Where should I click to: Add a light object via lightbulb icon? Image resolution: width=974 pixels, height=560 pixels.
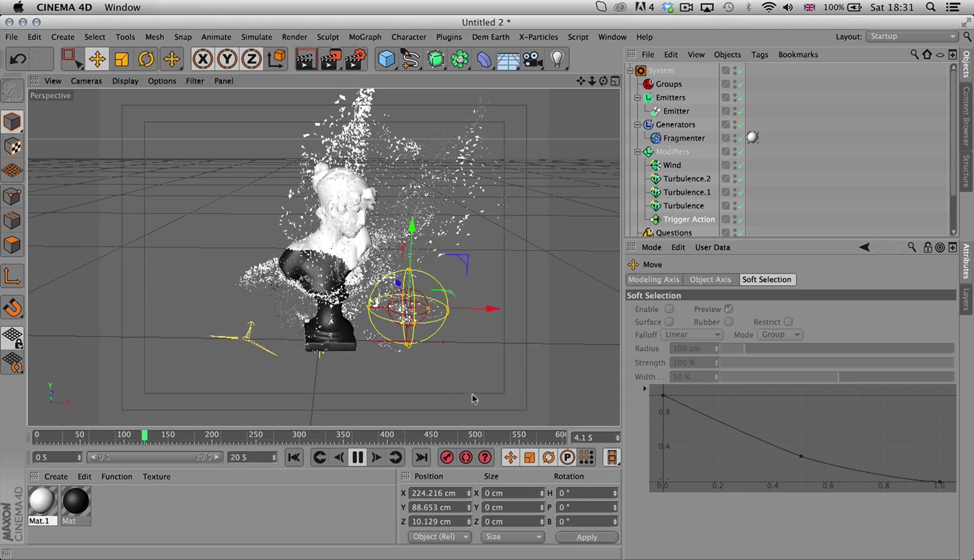(x=557, y=59)
